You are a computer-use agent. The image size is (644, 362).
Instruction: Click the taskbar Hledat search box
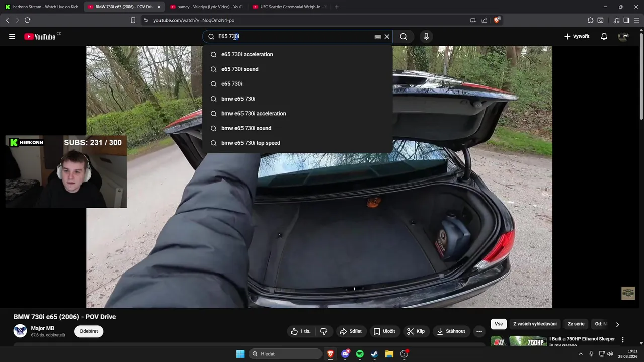click(285, 354)
